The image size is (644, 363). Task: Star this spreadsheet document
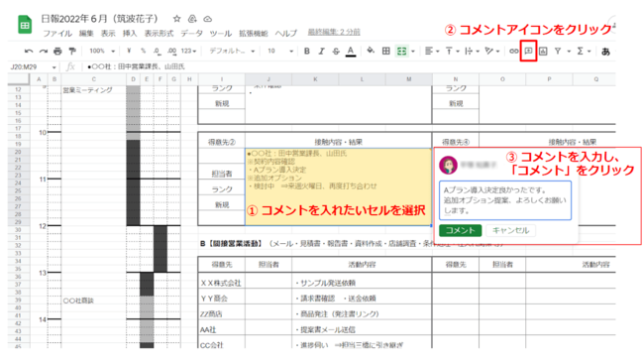pos(176,19)
